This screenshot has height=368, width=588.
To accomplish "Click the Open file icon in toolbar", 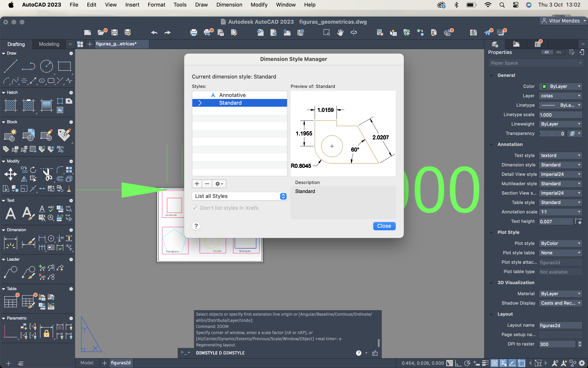I will 101,32.
